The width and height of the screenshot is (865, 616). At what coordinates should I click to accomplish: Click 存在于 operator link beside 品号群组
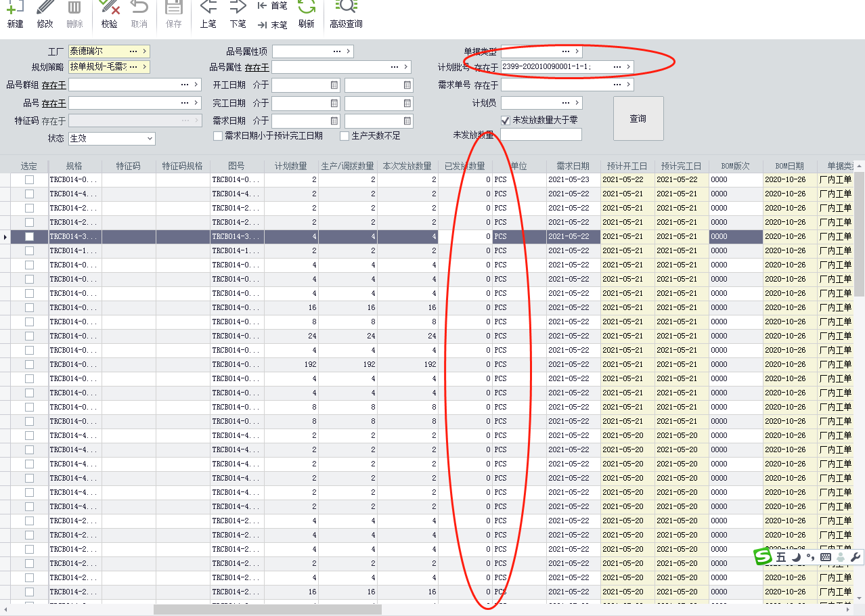point(54,85)
